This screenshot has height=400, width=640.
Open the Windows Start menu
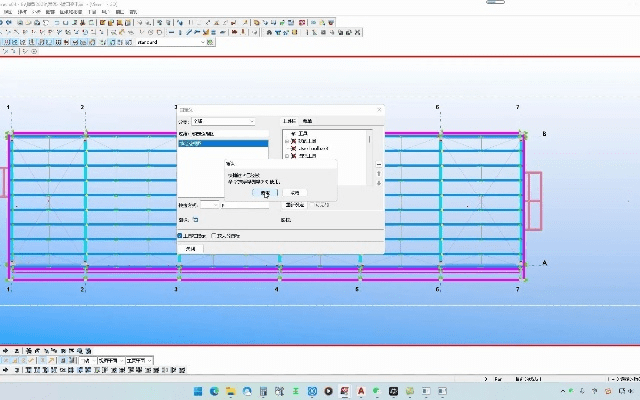click(x=197, y=390)
